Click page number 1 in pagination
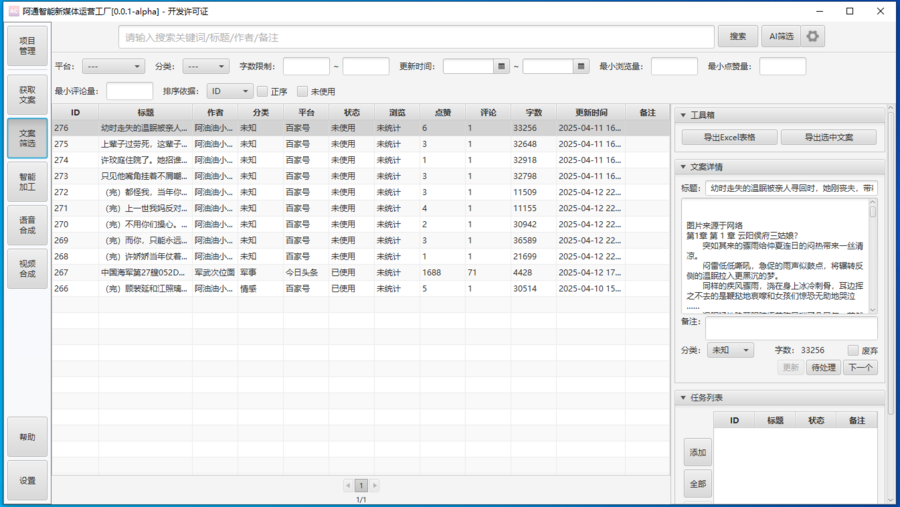Image resolution: width=900 pixels, height=507 pixels. point(361,486)
